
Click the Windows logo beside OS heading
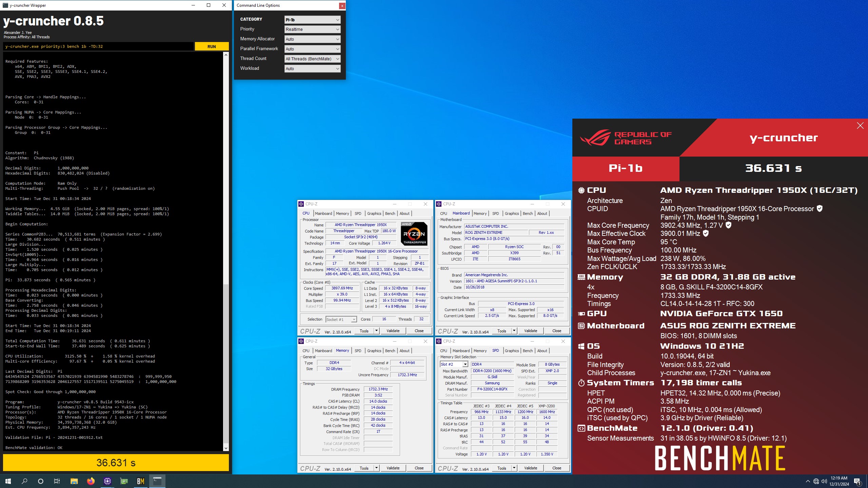581,346
